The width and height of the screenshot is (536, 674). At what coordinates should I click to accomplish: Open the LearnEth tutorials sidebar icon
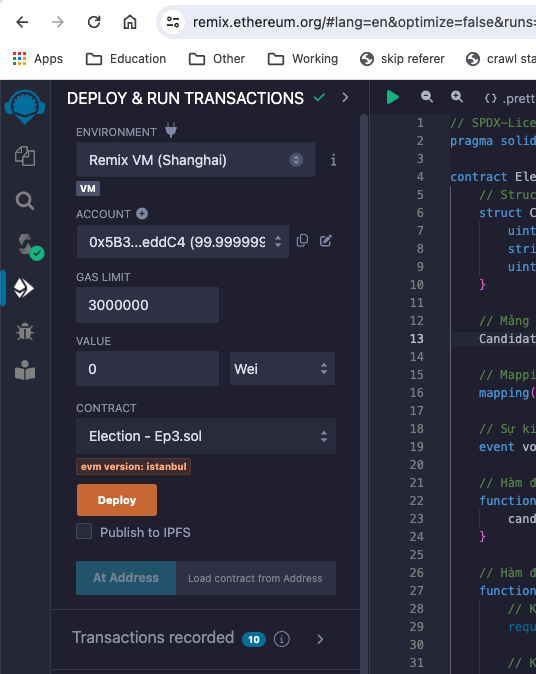click(25, 370)
